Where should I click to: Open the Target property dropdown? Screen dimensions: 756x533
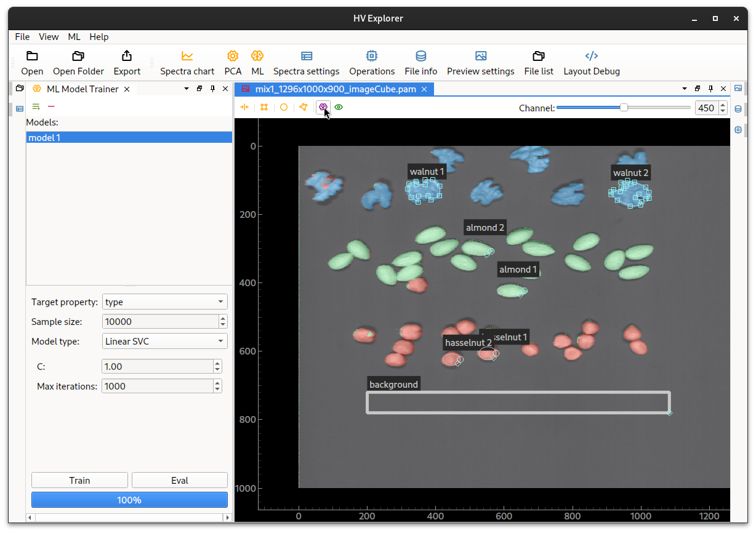pyautogui.click(x=164, y=302)
